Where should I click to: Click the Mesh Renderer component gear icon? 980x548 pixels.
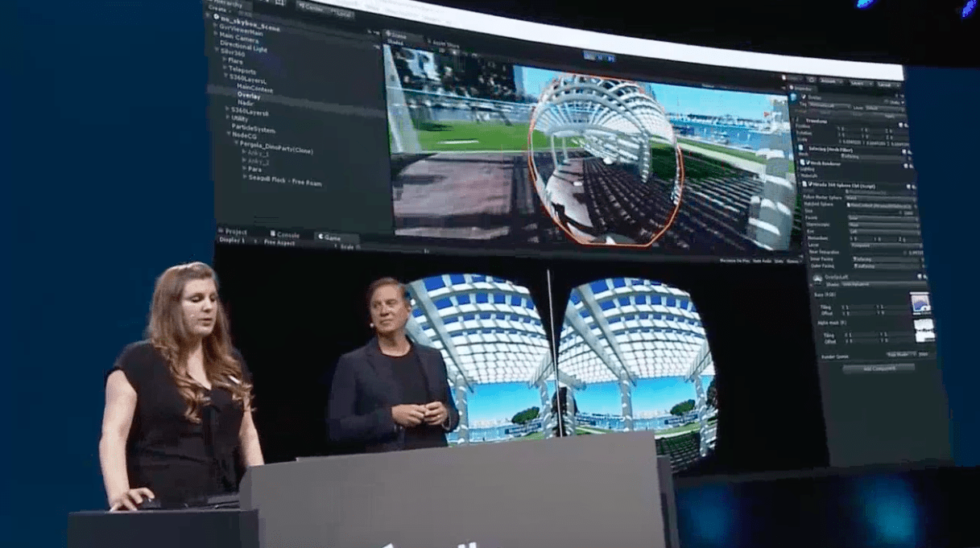[x=906, y=165]
